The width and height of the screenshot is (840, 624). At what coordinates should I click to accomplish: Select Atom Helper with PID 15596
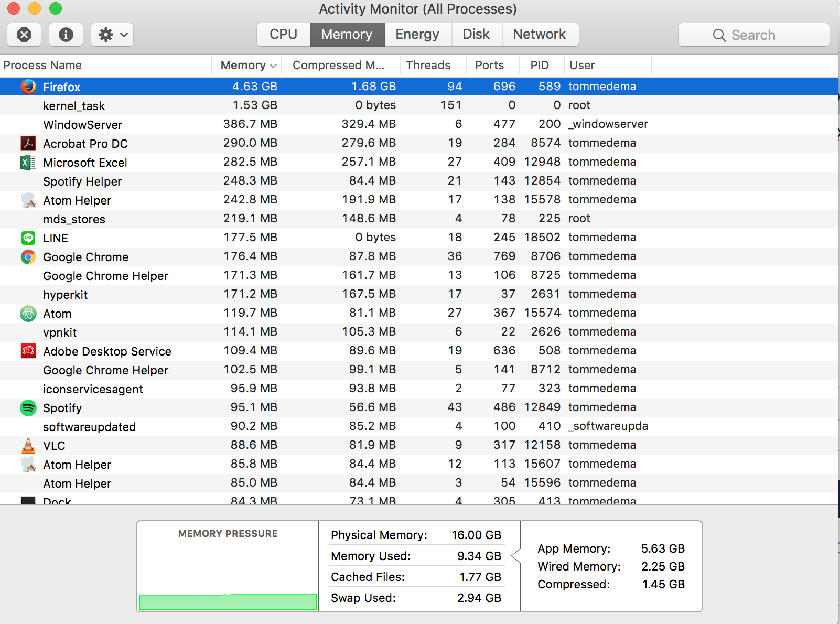coord(419,483)
